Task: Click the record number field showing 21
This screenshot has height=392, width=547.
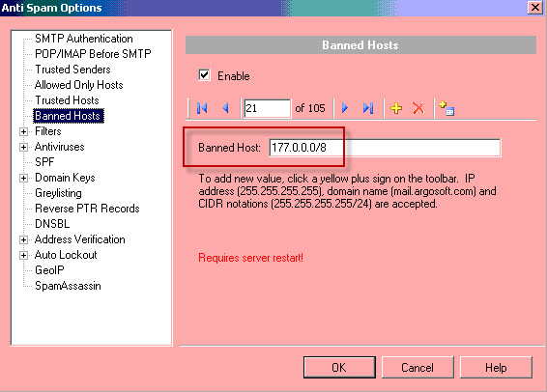Action: (x=268, y=108)
